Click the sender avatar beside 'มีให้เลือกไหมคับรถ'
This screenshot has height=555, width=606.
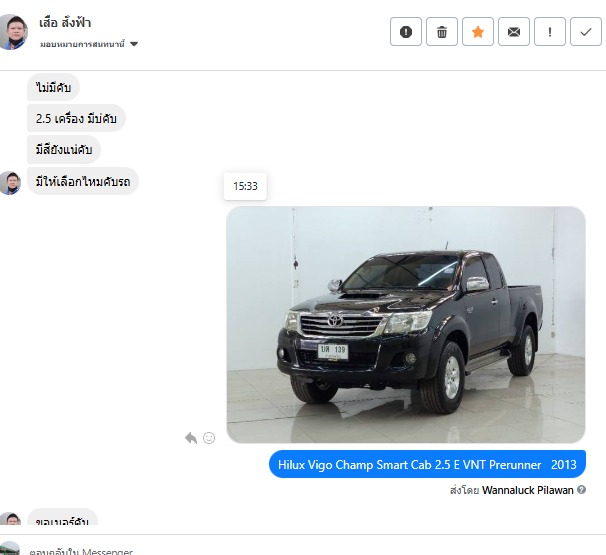pyautogui.click(x=10, y=183)
